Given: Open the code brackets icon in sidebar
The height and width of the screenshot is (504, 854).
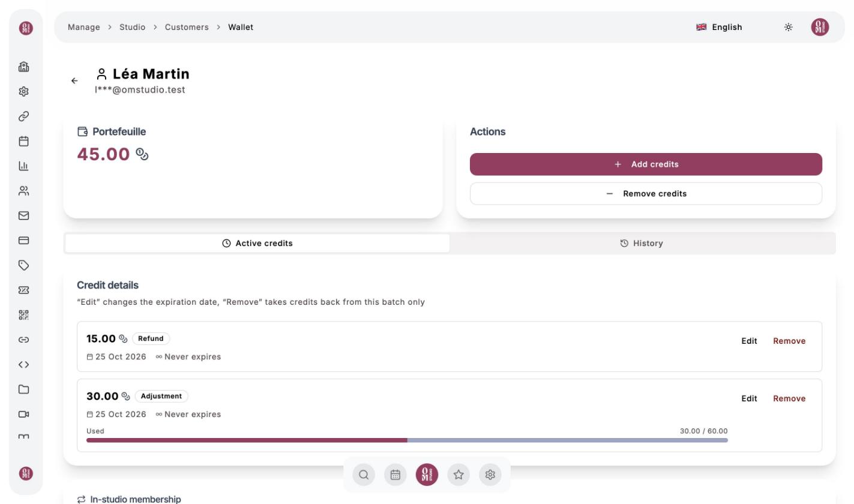Looking at the screenshot, I should point(24,365).
